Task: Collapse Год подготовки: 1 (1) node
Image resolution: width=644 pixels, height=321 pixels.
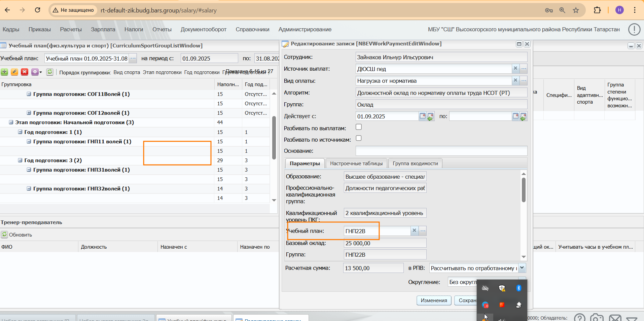Action: click(x=20, y=132)
